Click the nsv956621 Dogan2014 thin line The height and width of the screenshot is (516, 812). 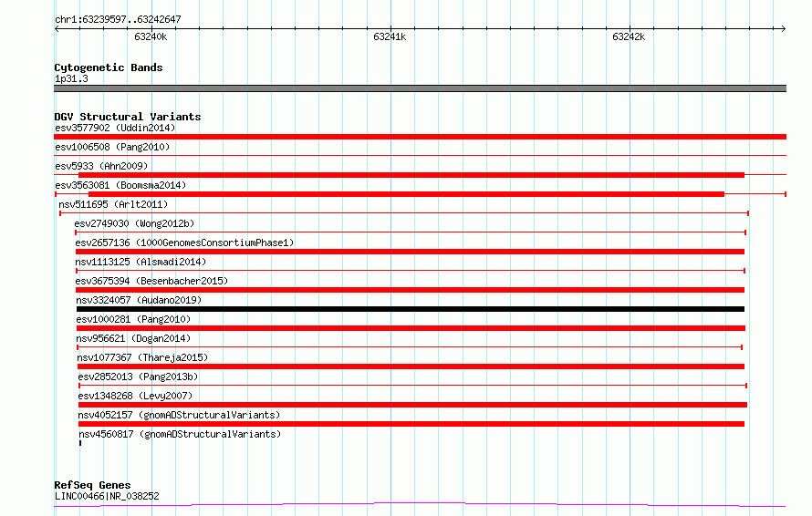click(410, 347)
